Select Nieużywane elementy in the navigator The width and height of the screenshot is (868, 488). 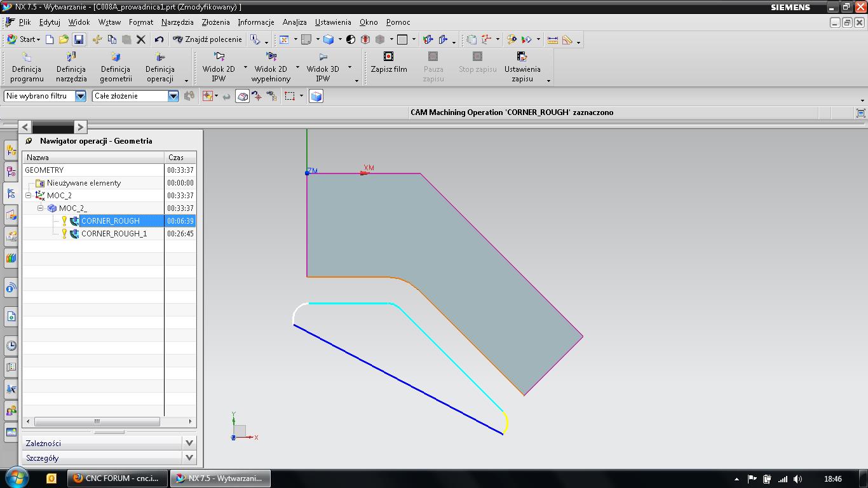[83, 182]
